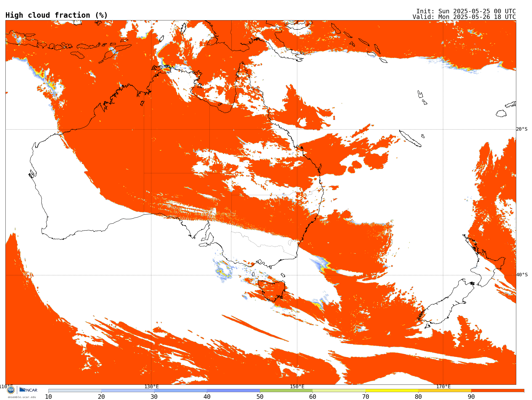Pick the 90+ orange-red colorbar segment
532x400 pixels.
498,390
